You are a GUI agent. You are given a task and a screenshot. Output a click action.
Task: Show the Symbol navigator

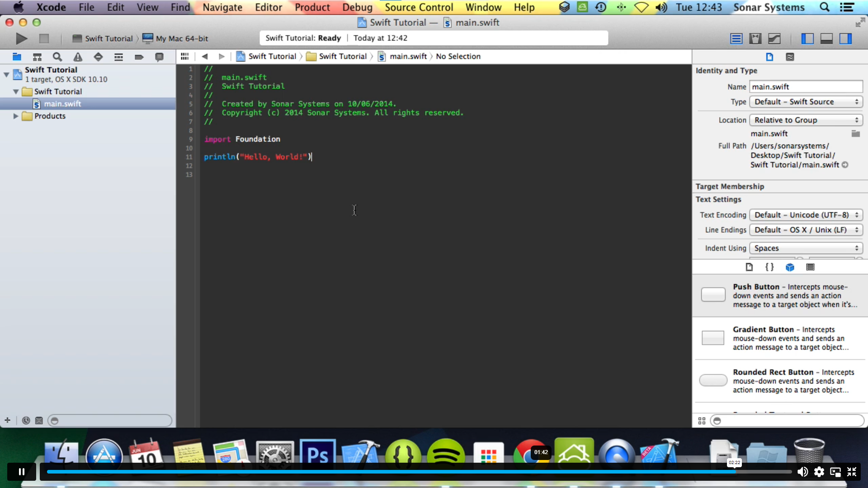point(37,56)
